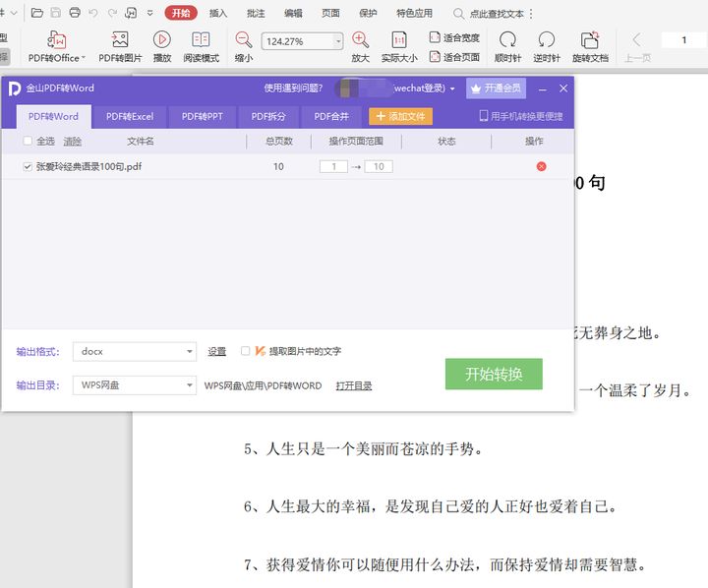Select 适合宽度 fit width option

point(454,37)
